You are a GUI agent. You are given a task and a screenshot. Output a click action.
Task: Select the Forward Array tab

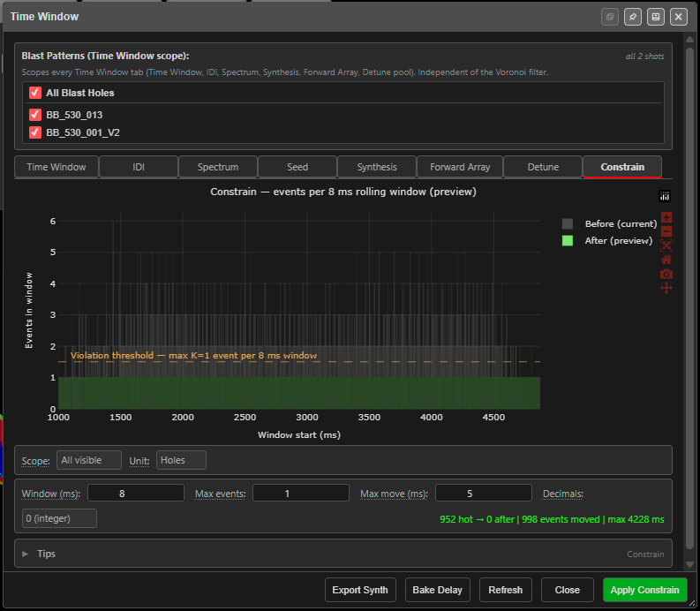[460, 167]
